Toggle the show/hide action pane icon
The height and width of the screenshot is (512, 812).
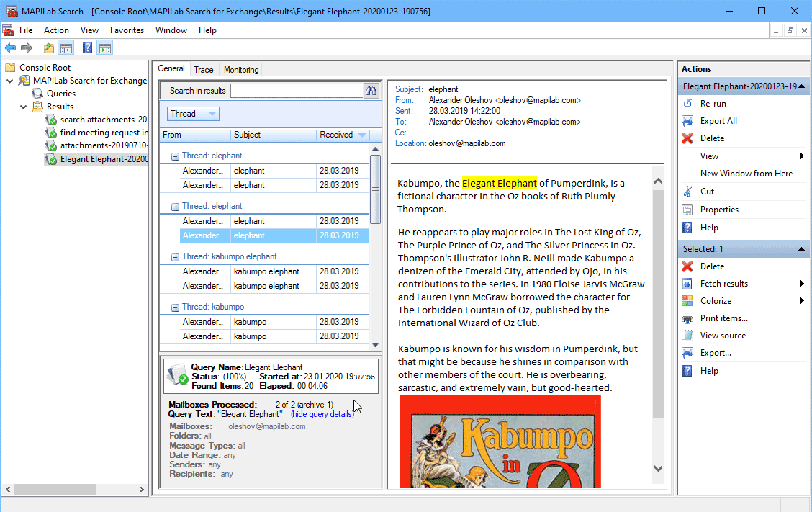click(x=104, y=48)
